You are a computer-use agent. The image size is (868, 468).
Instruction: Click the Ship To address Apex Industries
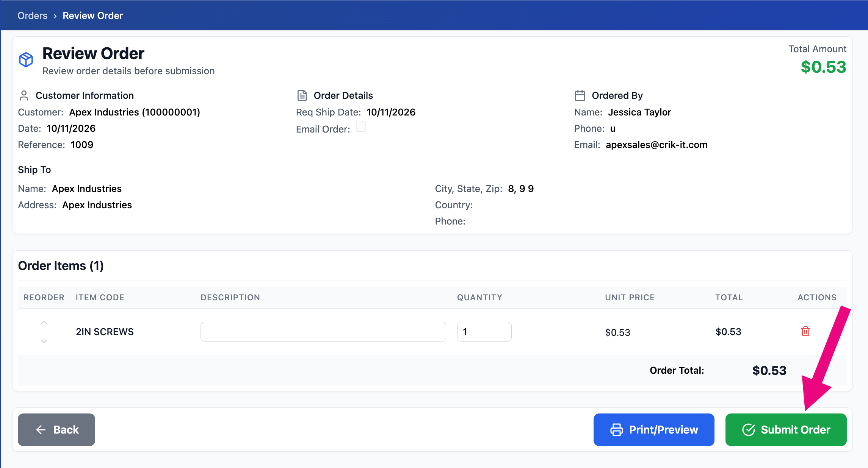(x=97, y=205)
